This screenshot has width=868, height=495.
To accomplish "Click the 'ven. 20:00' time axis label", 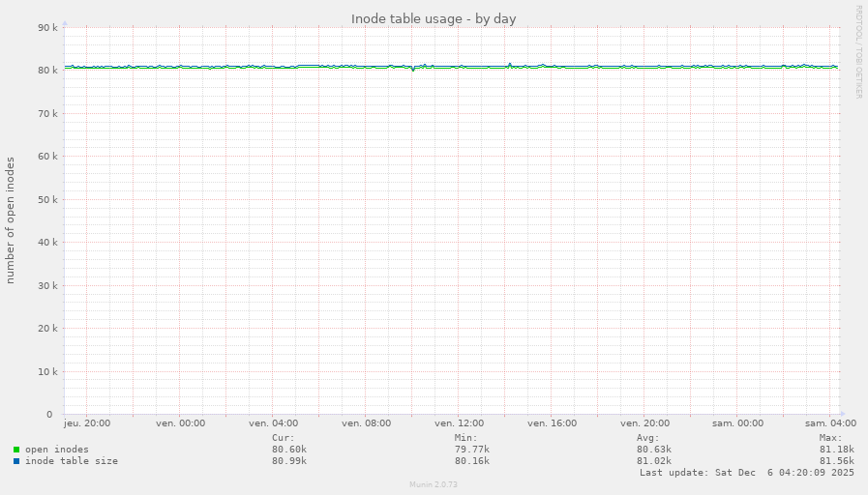I will pyautogui.click(x=644, y=423).
